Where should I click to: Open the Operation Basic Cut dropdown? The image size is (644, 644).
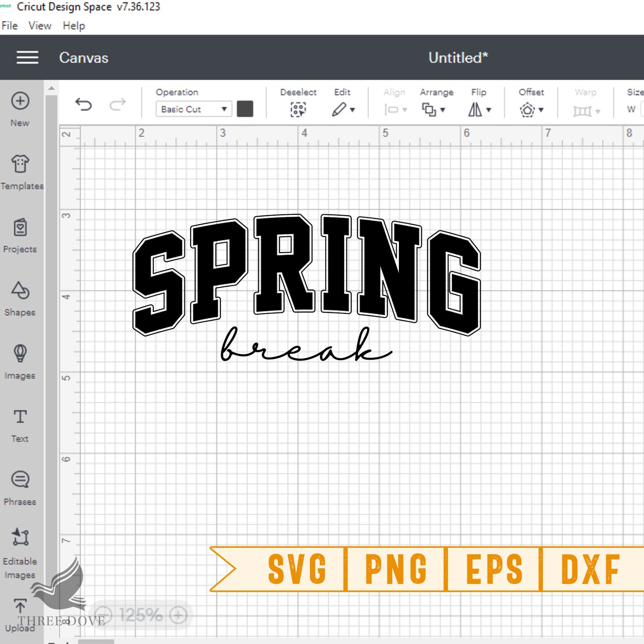pos(194,109)
